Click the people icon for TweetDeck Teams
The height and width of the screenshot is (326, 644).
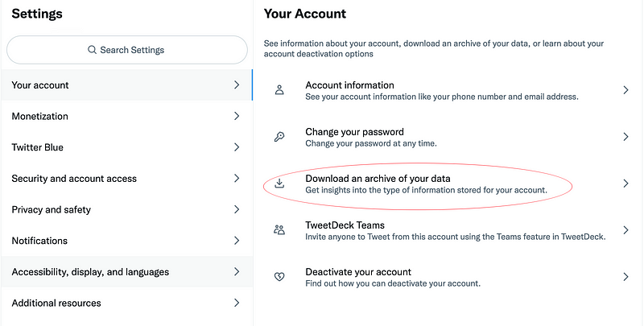coord(279,230)
